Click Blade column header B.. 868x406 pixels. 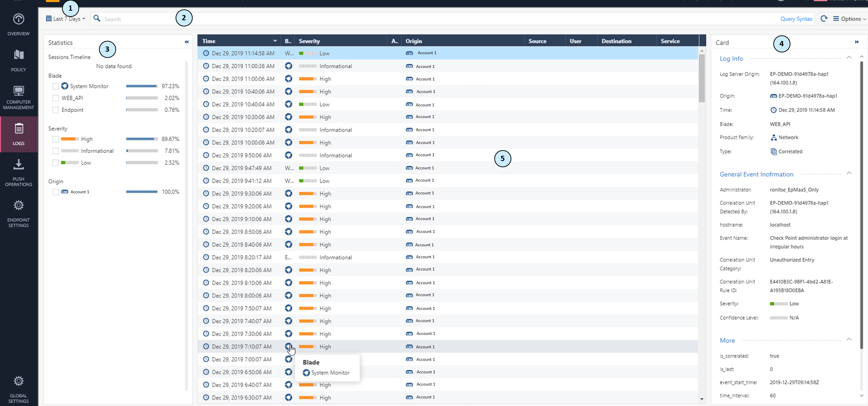pos(288,41)
